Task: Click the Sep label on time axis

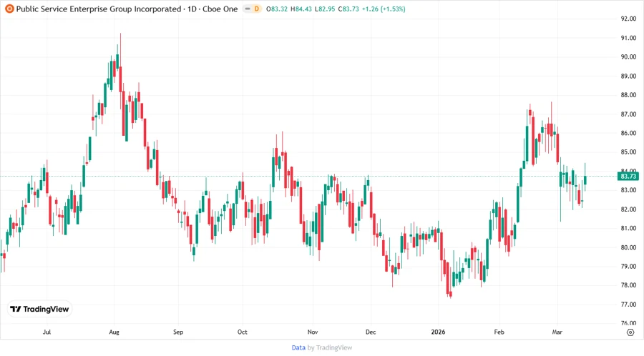Action: 178,332
